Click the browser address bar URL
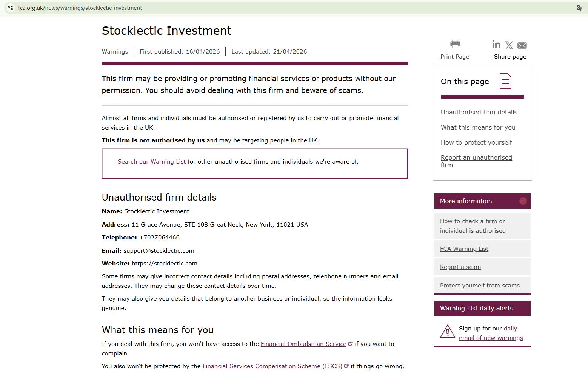This screenshot has width=588, height=372. (x=80, y=8)
